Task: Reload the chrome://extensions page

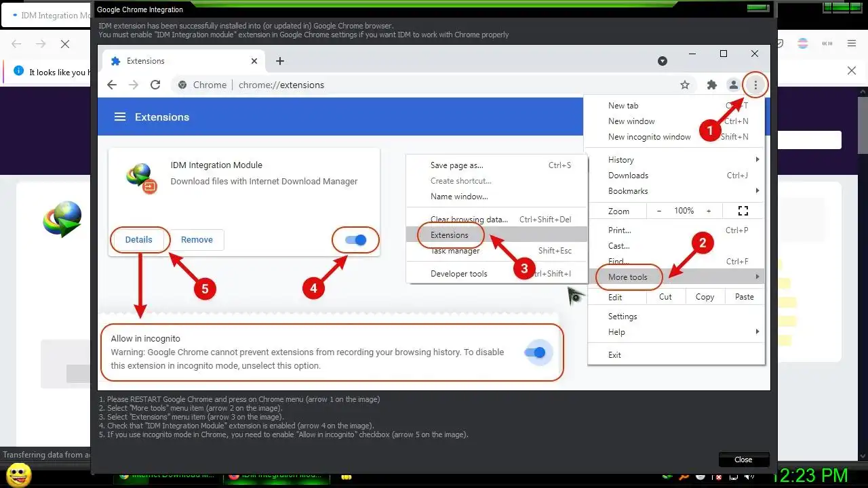Action: (155, 85)
